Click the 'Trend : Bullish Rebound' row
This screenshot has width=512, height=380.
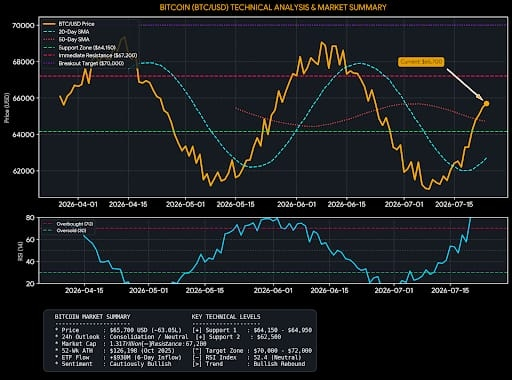click(x=249, y=364)
